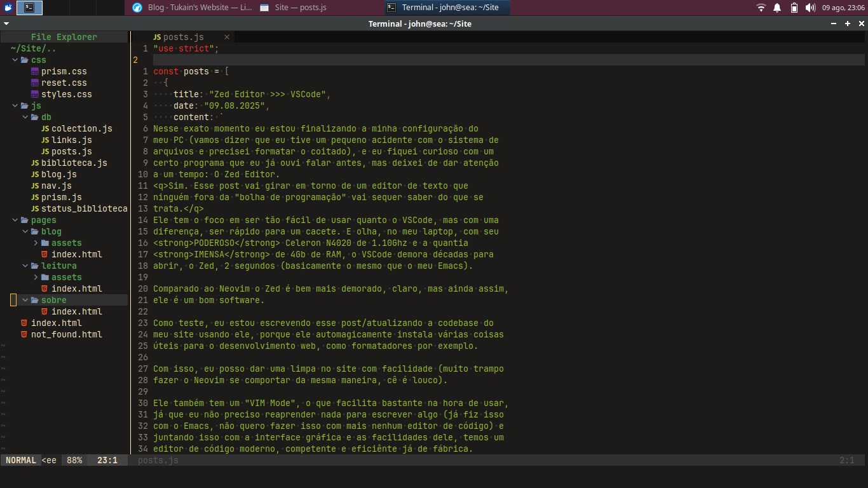868x488 pixels.
Task: Click the CSS icon next to prism.css
Action: click(x=36, y=71)
